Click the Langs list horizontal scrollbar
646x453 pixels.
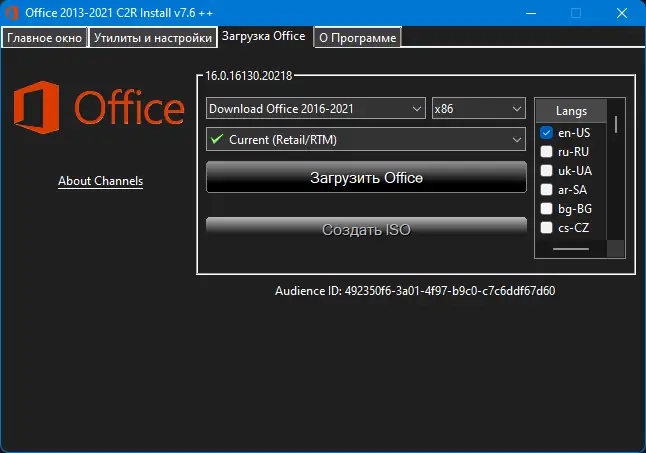pos(571,249)
